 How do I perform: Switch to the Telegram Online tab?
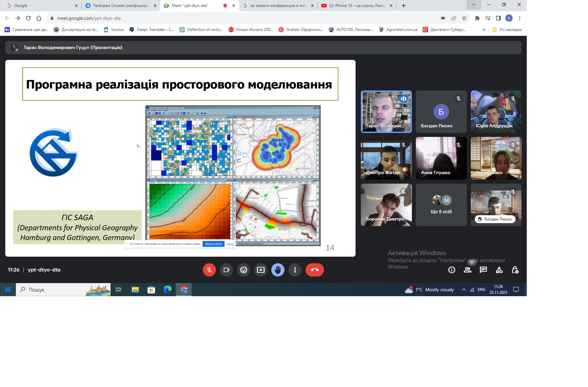(120, 6)
